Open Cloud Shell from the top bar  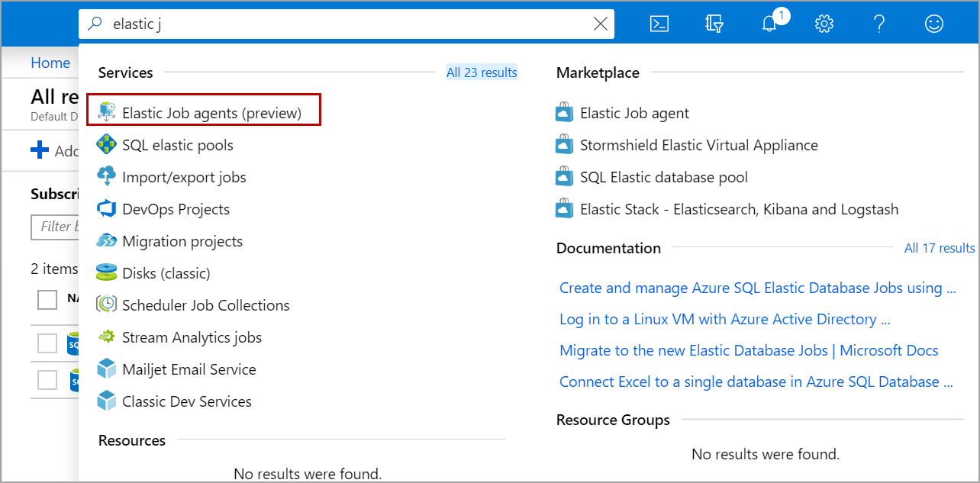pos(659,24)
